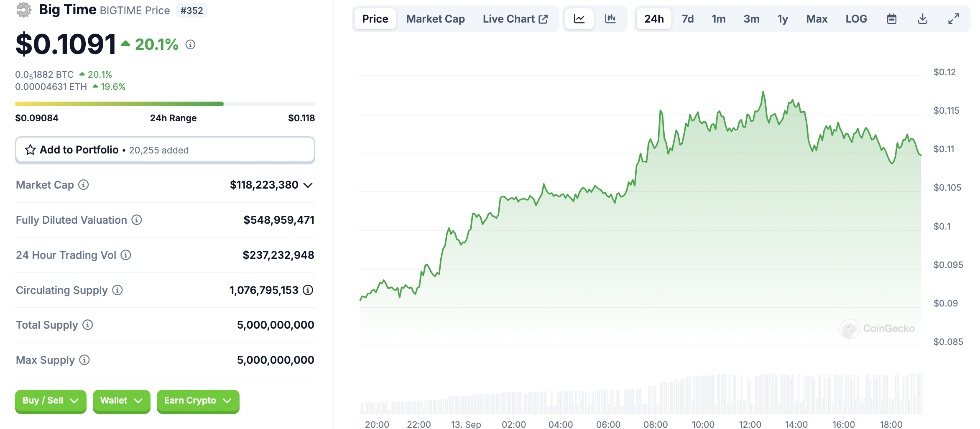Viewport: 980px width, 429px height.
Task: Download the chart data
Action: coord(922,19)
